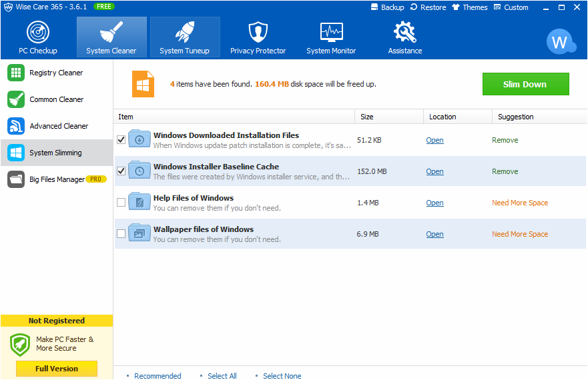Click the Backup icon in title bar
This screenshot has width=588, height=380.
[387, 7]
